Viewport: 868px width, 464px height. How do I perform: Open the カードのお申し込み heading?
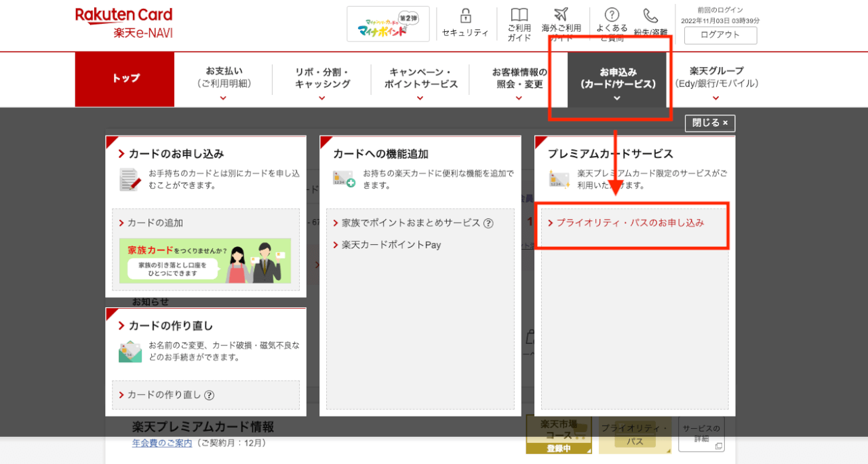pyautogui.click(x=176, y=154)
